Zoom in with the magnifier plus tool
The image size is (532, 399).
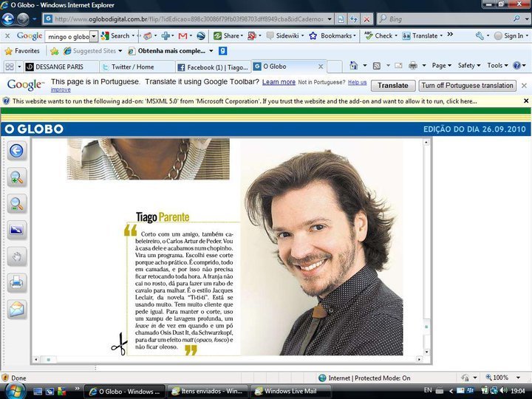click(x=16, y=177)
